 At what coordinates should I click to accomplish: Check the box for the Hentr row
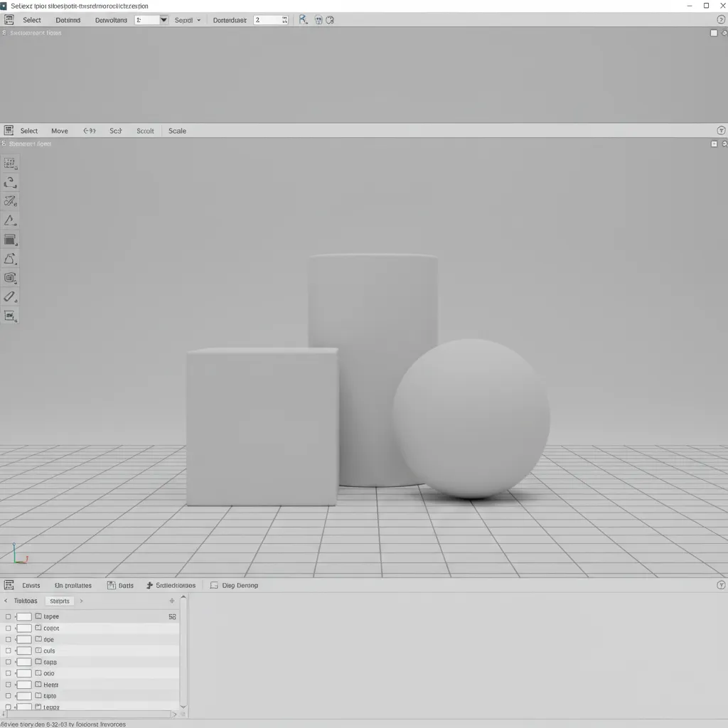click(x=8, y=685)
